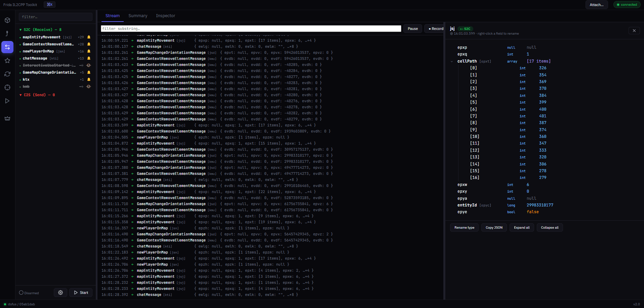The height and width of the screenshot is (308, 644).
Task: Unmute the struck-out InteractiveUseStarted entry
Action: coord(89,66)
